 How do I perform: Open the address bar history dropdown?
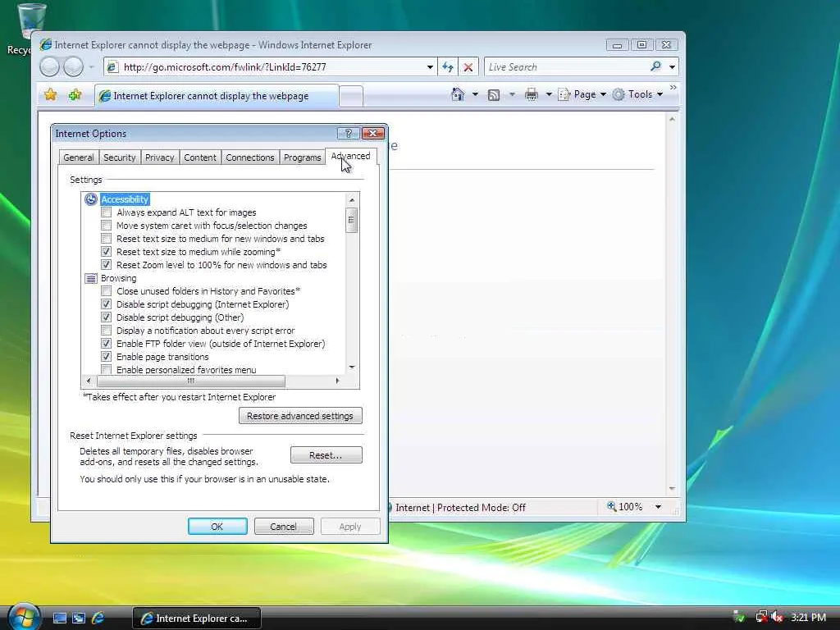(x=430, y=67)
